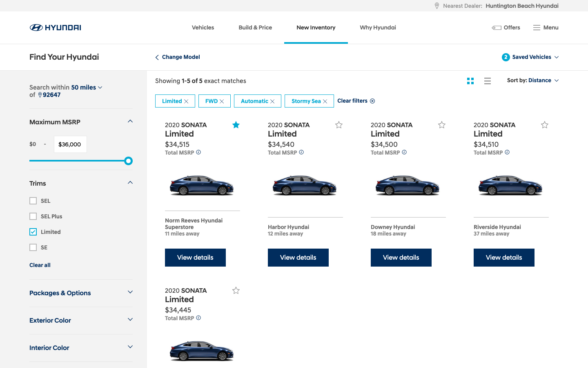Open the hamburger Menu icon
588x368 pixels.
pos(537,27)
